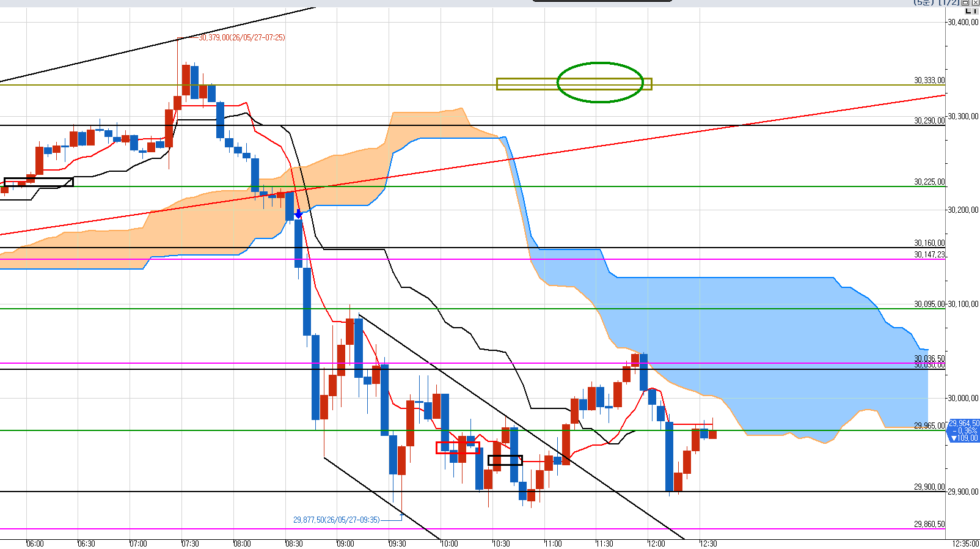Screen dimensions: 980x549
Task: Click the 12:00 time axis label
Action: tap(656, 543)
